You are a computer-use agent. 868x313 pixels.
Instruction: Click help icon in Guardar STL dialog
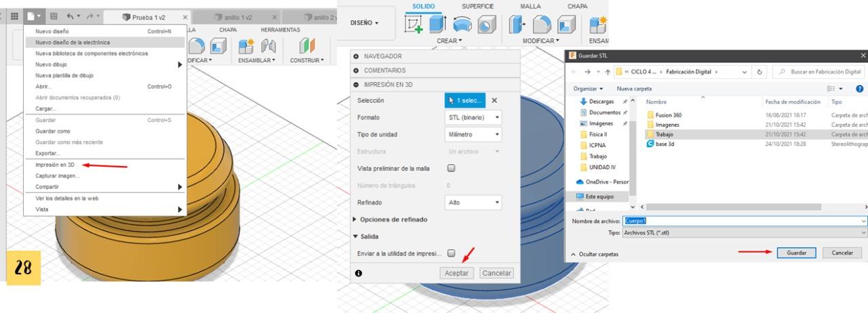(x=860, y=88)
